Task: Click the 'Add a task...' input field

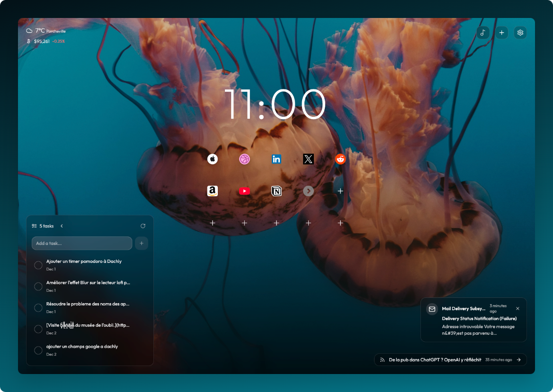Action: 81,243
